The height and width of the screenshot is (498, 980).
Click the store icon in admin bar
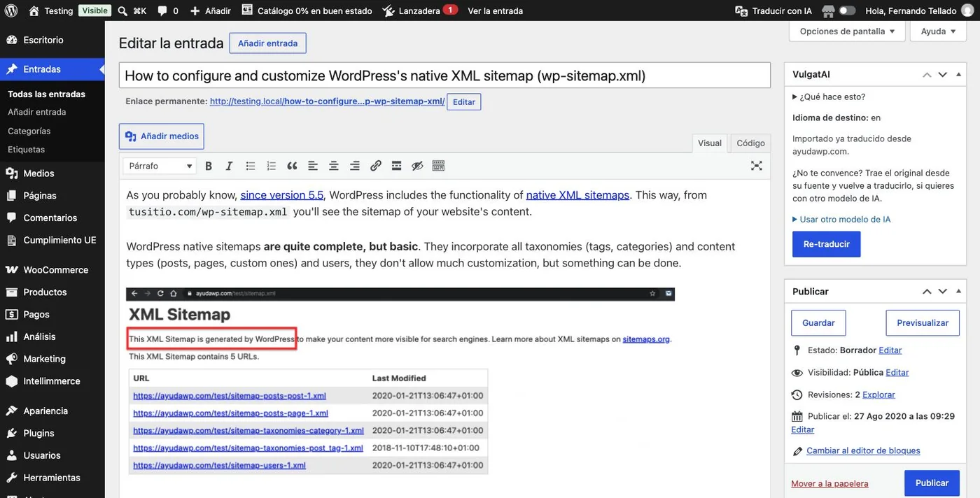click(x=828, y=10)
